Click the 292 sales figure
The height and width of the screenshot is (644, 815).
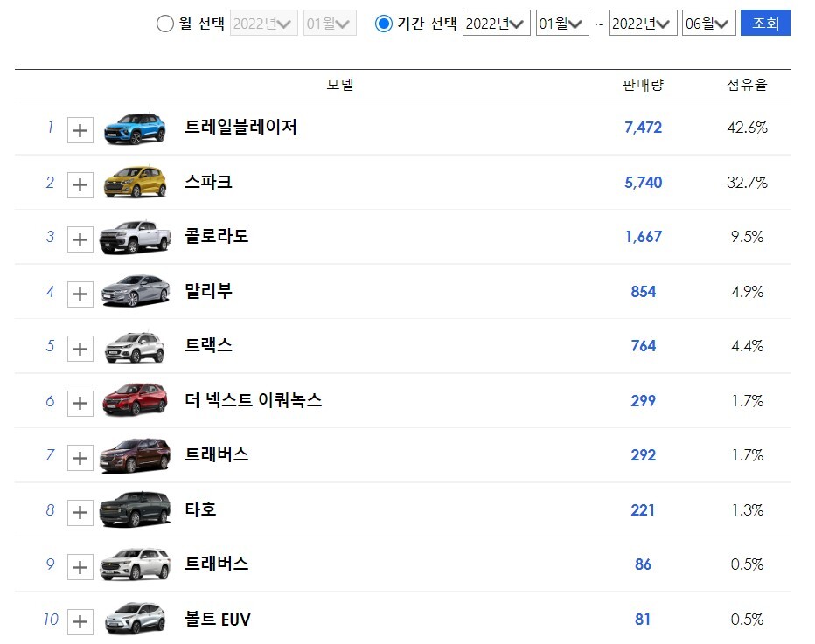643,455
